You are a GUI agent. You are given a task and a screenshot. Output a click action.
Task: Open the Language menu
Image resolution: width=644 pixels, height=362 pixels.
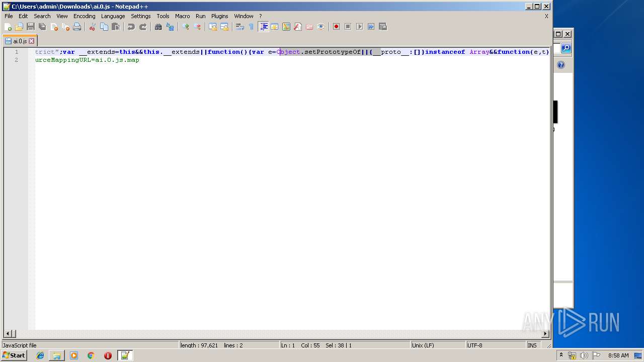(x=113, y=16)
